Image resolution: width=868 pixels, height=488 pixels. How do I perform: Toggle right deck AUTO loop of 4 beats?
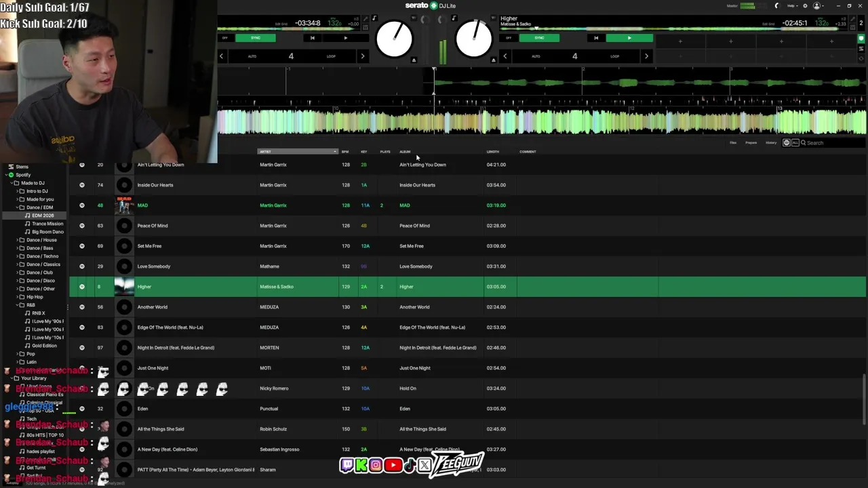(536, 56)
